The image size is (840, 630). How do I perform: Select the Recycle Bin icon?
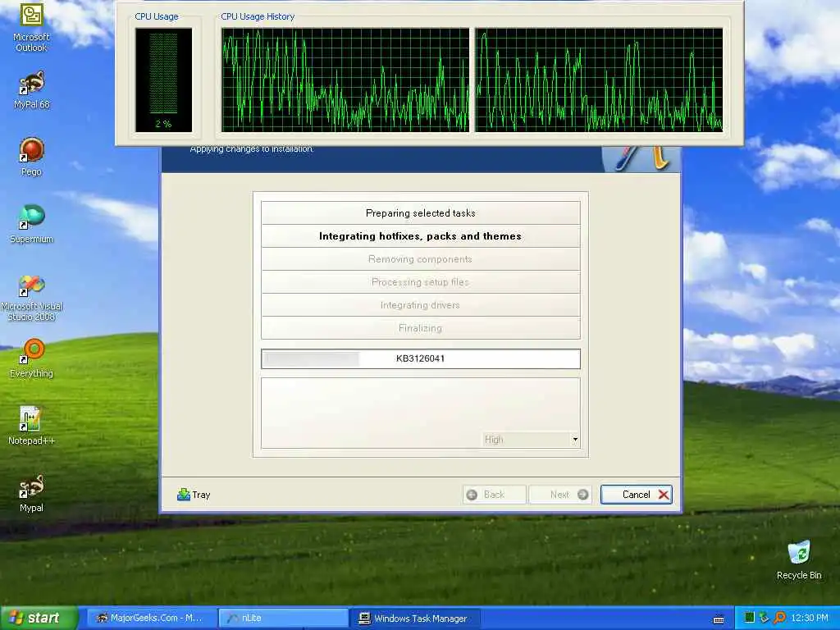click(799, 560)
